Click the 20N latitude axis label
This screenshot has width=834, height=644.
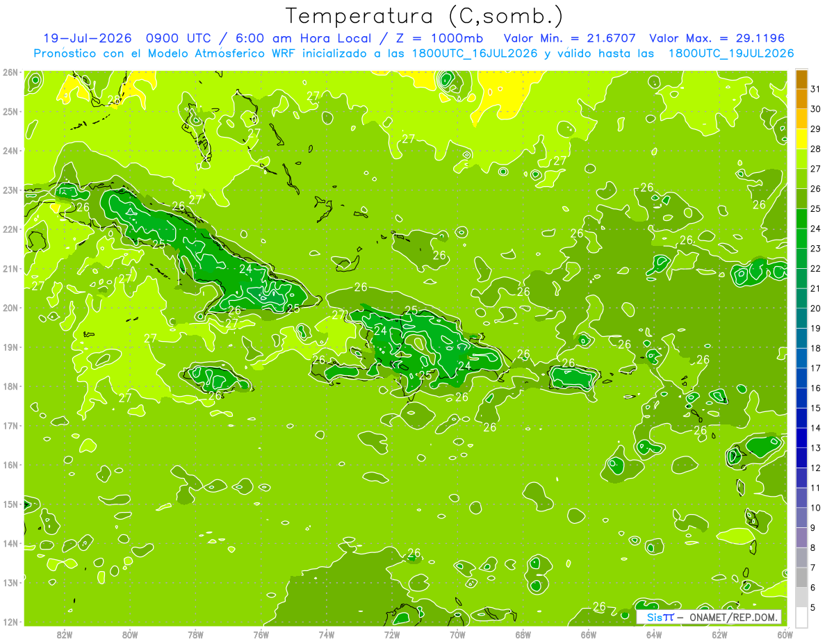point(10,308)
